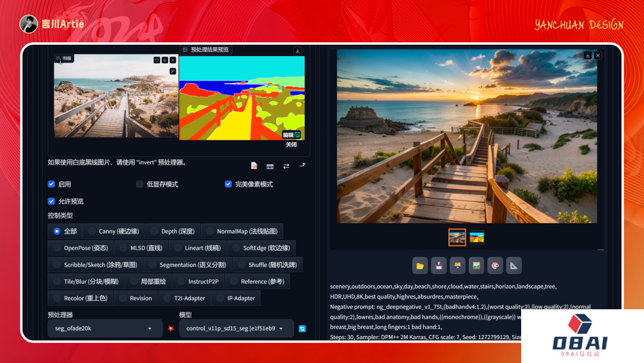Click the new canvas document icon

254,165
